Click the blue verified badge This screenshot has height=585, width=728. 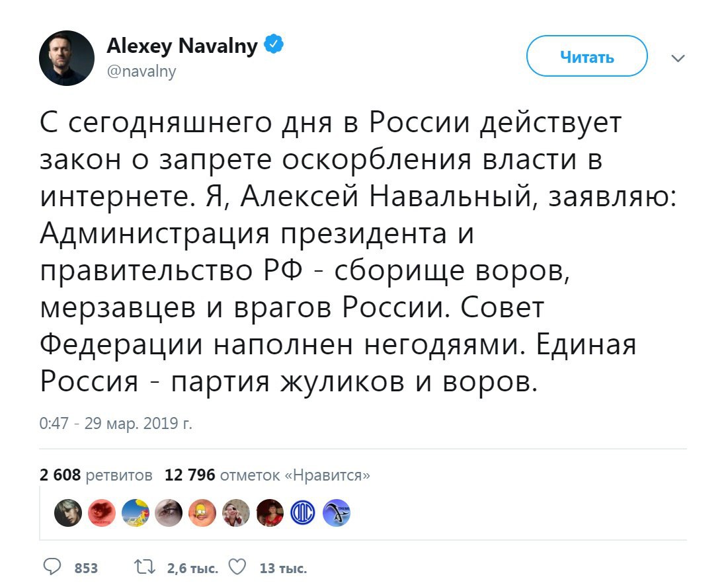pyautogui.click(x=274, y=46)
